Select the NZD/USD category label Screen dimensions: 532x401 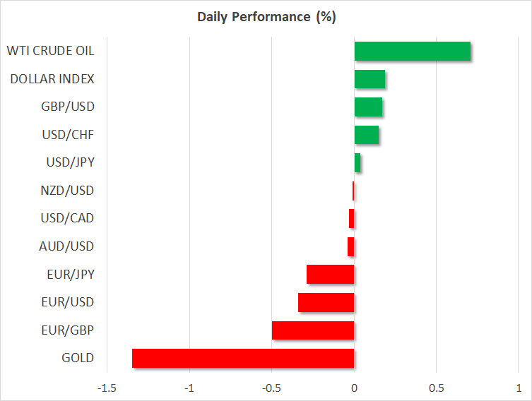67,191
